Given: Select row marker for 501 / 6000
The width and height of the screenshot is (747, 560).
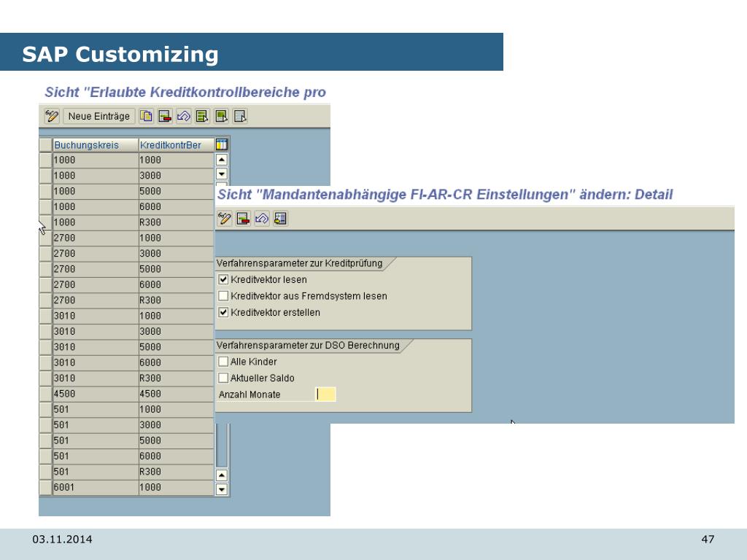Looking at the screenshot, I should 46,456.
